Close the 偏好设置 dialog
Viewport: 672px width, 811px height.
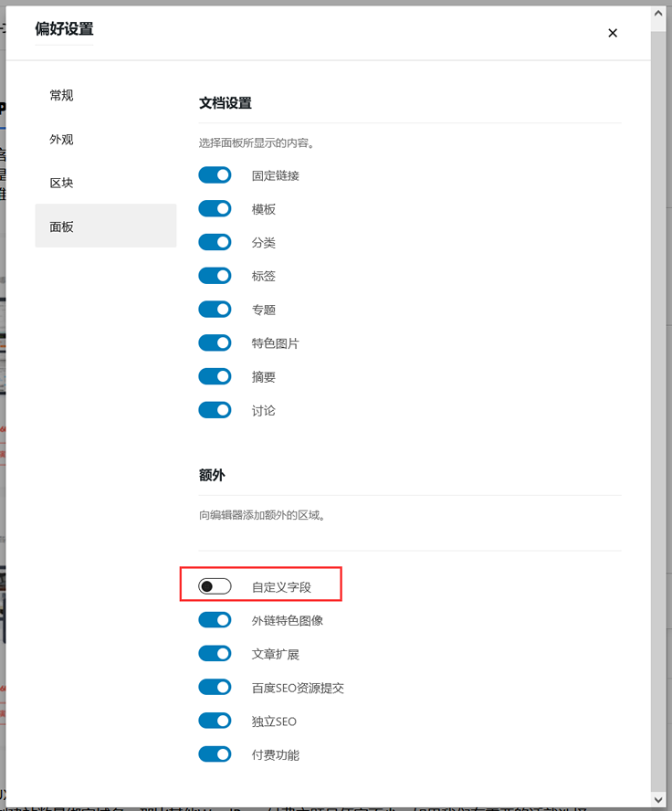click(613, 33)
